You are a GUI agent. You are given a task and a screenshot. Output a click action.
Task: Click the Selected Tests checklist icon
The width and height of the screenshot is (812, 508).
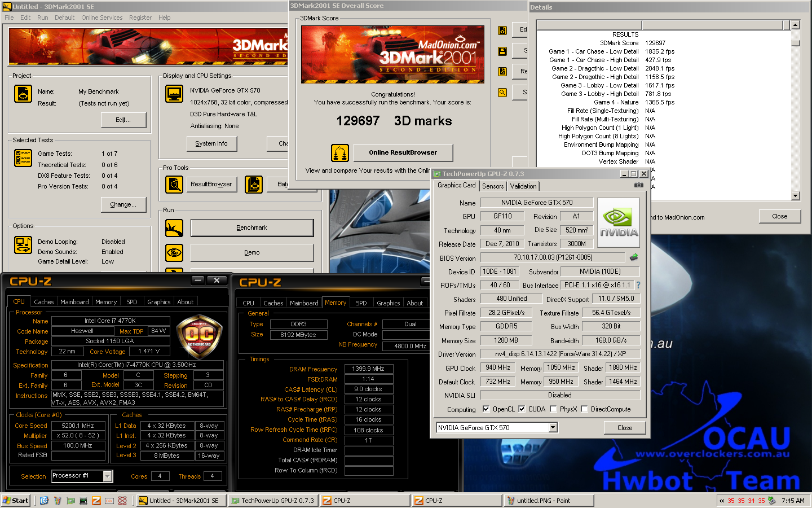[23, 158]
